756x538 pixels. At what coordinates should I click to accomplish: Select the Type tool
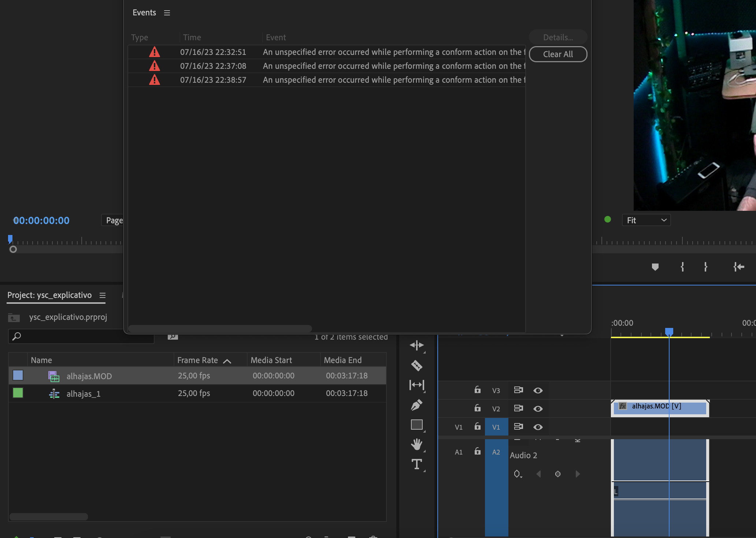[x=417, y=464]
